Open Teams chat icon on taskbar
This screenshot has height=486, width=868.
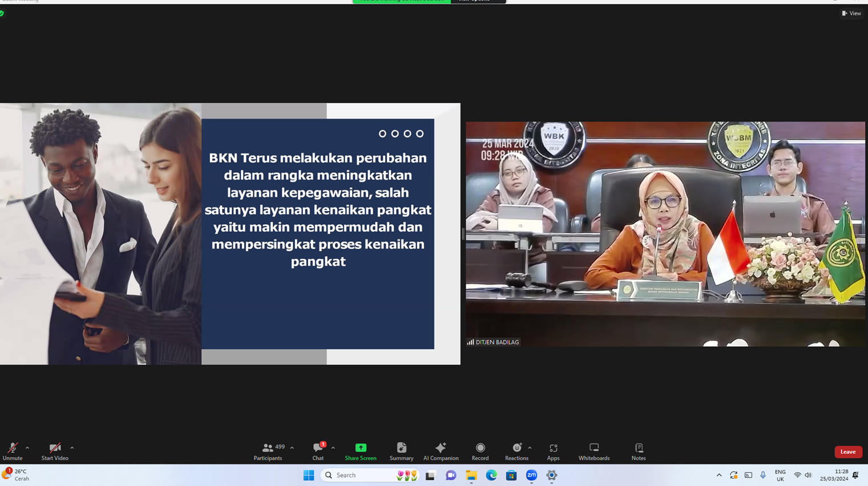[451, 475]
